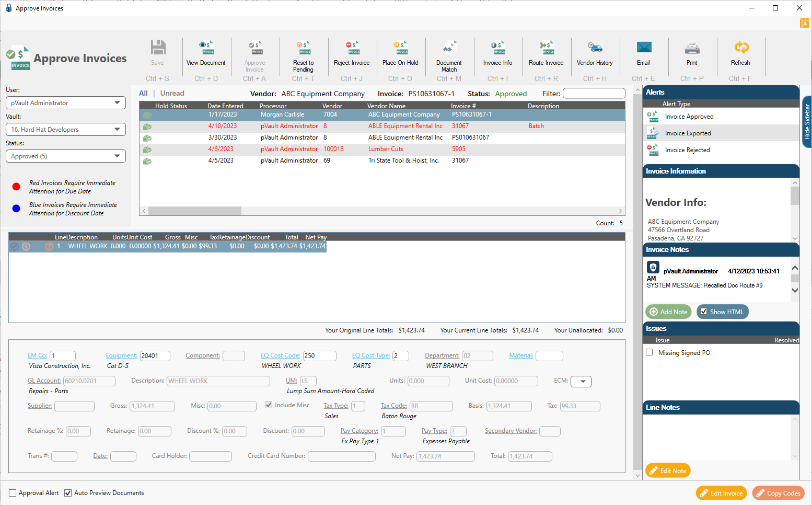Select the Lumber Cuts invoice row
Viewport: 812px width, 506px height.
[382, 149]
